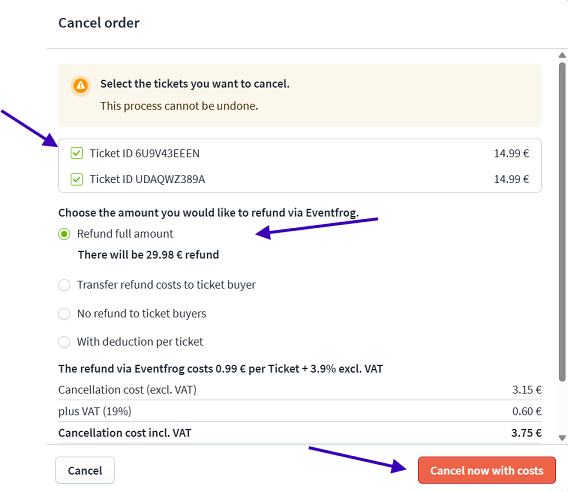Click the Cancel button
Image resolution: width=568 pixels, height=492 pixels.
(x=85, y=470)
